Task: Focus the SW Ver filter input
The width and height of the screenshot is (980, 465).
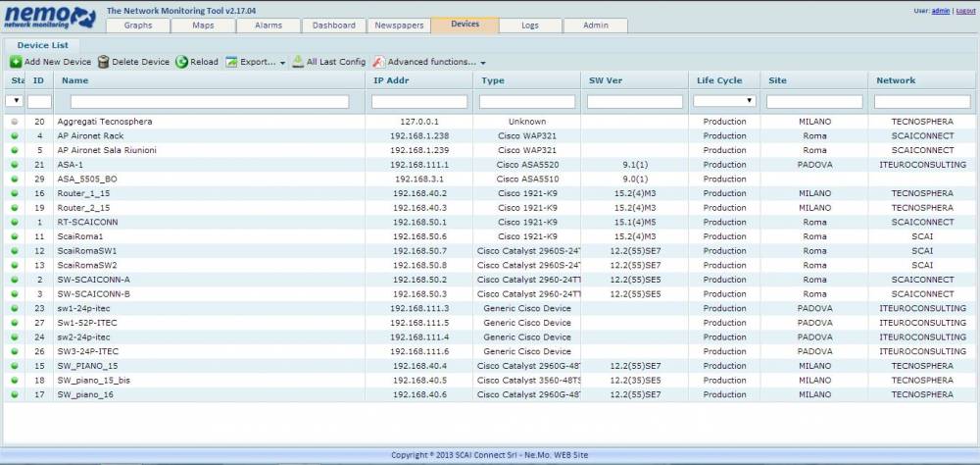Action: coord(635,101)
